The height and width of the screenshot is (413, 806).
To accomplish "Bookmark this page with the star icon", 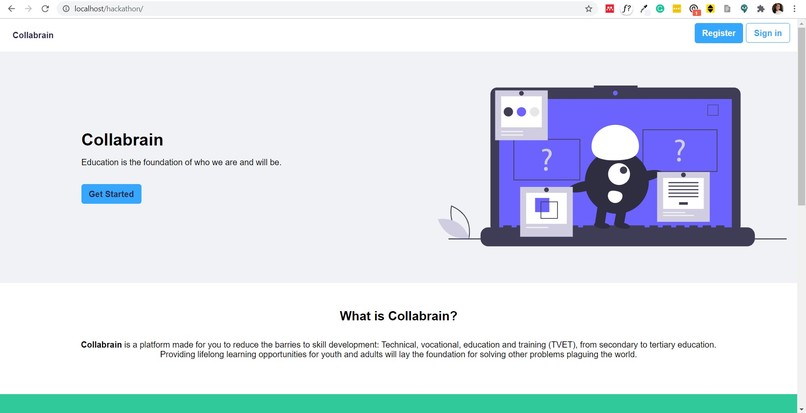I will click(x=589, y=9).
